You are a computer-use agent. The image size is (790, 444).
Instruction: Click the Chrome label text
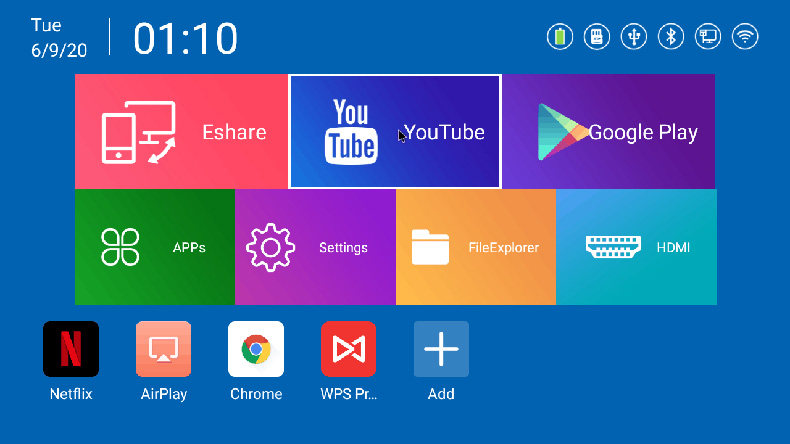pyautogui.click(x=256, y=394)
